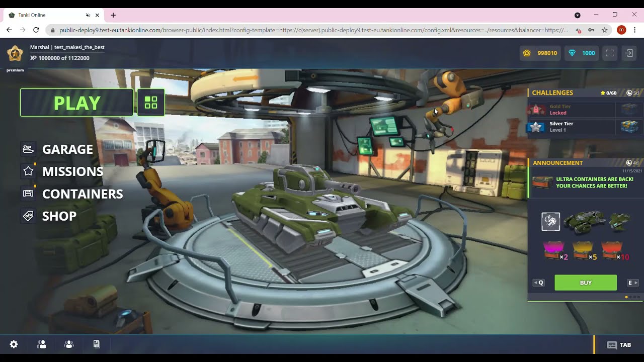This screenshot has width=644, height=362.
Task: Click the exit game icon
Action: [629, 53]
